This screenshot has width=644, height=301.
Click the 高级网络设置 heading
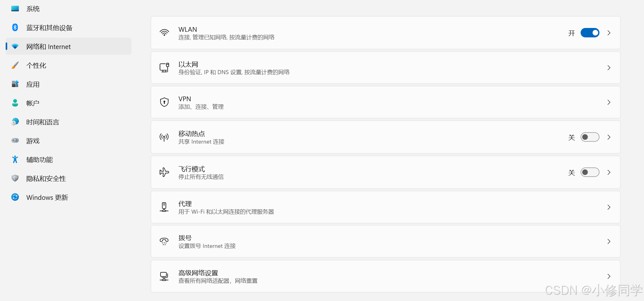click(x=198, y=273)
